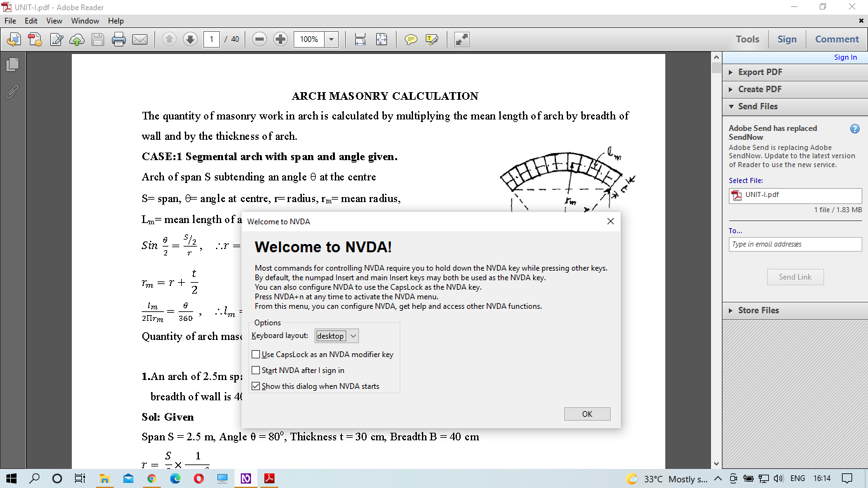Open the page thumbnails panel
868x488 pixels.
[x=12, y=65]
